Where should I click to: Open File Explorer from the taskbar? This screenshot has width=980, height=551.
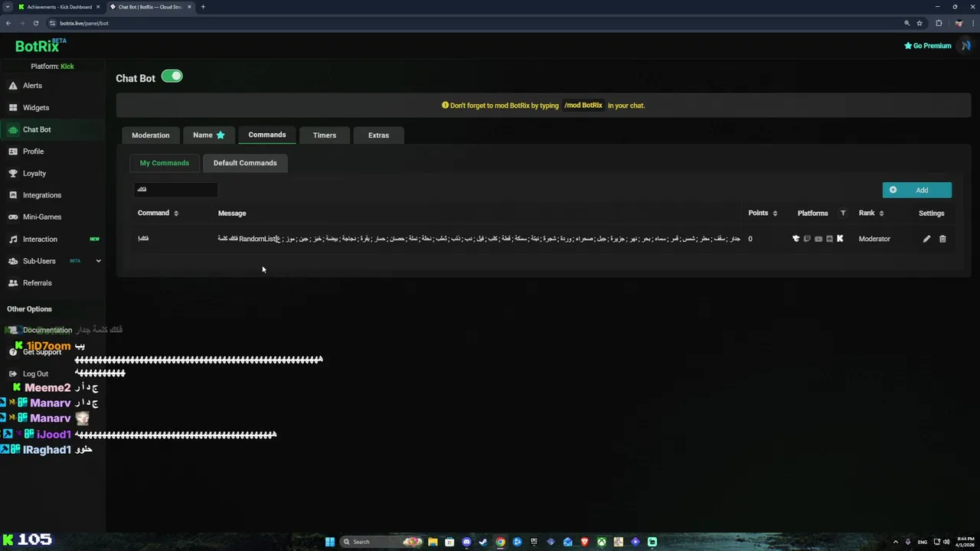(433, 542)
